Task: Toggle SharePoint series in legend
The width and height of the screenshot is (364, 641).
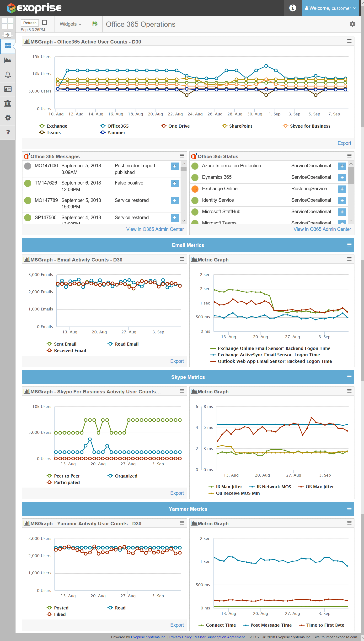Action: point(237,126)
